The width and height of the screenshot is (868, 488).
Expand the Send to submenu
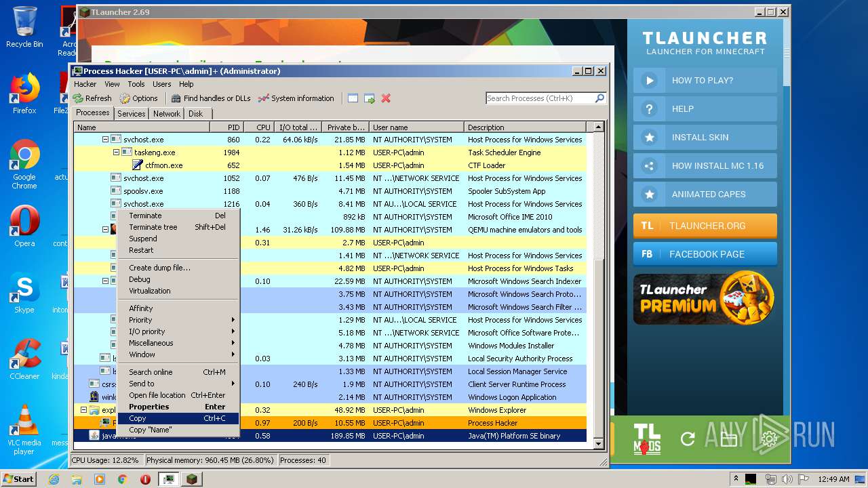click(178, 384)
